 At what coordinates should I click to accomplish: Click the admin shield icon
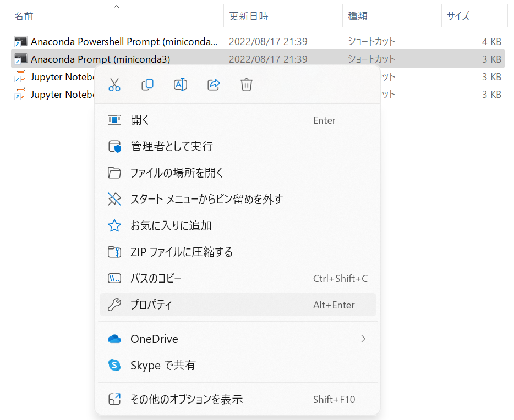click(114, 147)
